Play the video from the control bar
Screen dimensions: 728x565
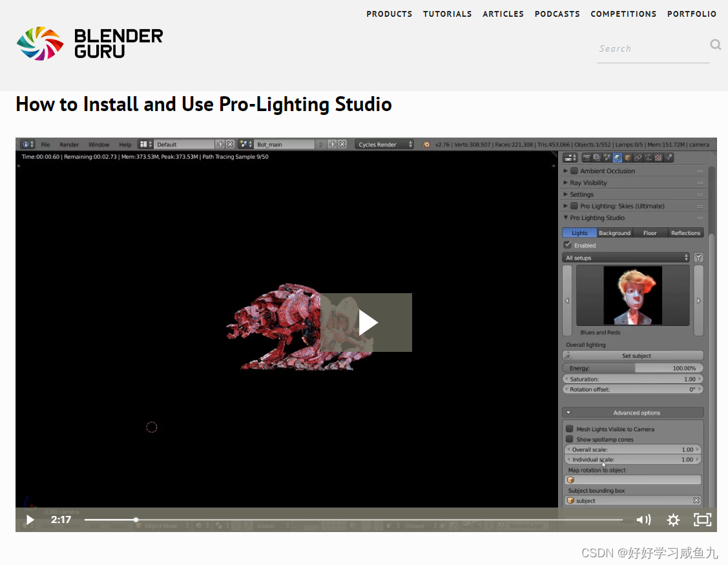30,520
